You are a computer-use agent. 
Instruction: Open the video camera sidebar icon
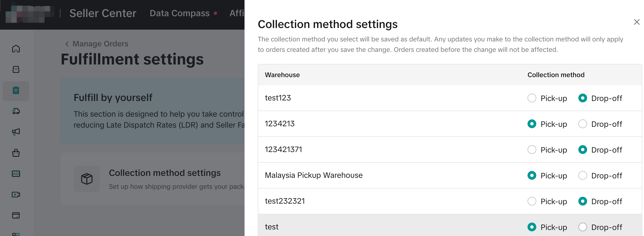tap(16, 195)
